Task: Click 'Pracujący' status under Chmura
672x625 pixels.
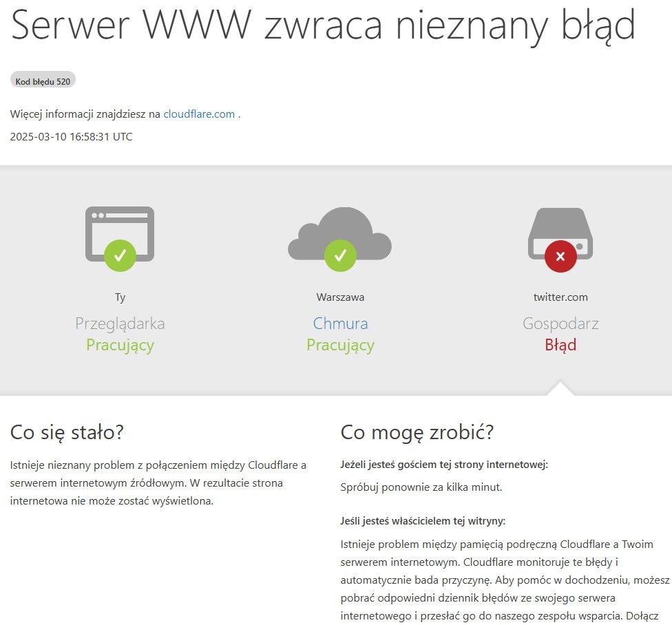Action: coord(340,346)
